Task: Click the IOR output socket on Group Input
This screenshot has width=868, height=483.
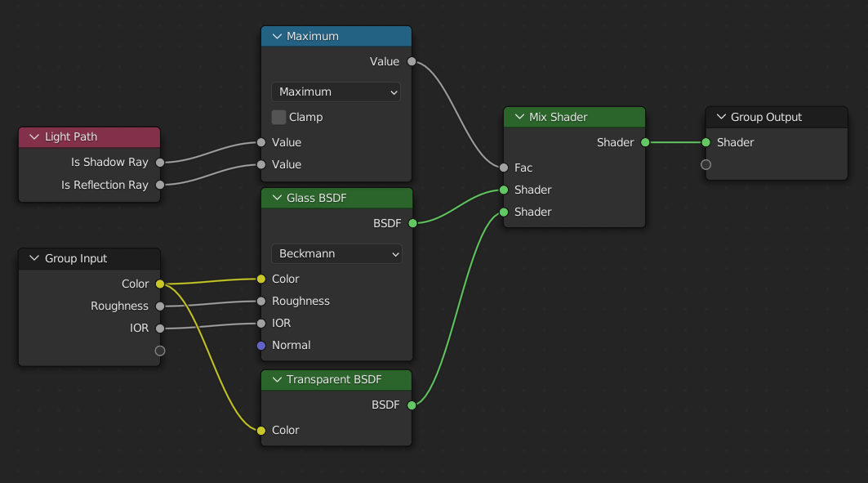Action: [160, 328]
